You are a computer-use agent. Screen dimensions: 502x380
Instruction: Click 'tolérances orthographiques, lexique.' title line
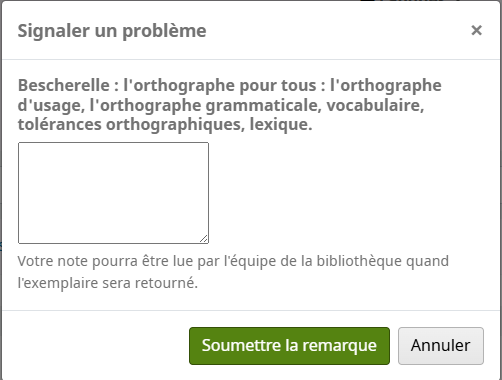[165, 124]
